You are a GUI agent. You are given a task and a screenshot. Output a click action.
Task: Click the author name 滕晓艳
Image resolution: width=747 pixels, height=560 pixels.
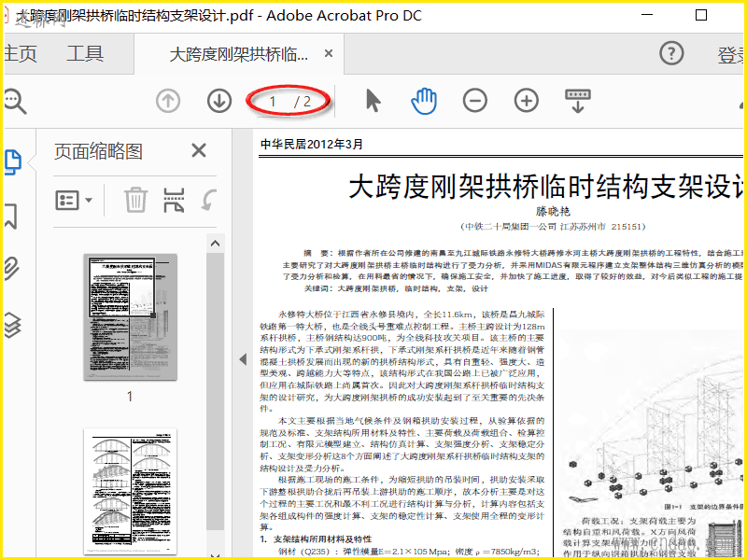click(553, 212)
